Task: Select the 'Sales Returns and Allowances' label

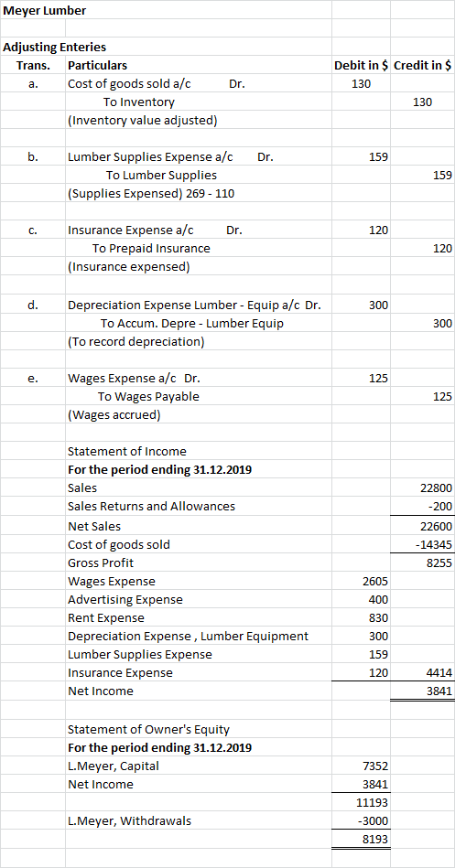Action: click(151, 507)
